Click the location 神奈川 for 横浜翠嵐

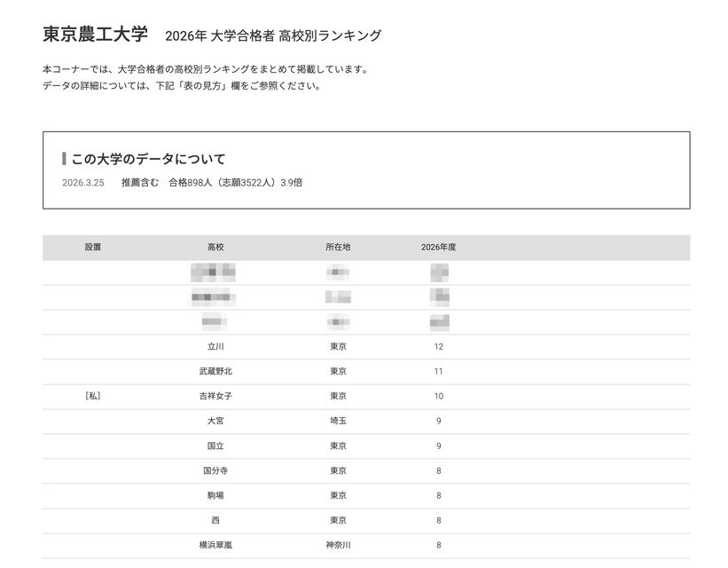(338, 545)
